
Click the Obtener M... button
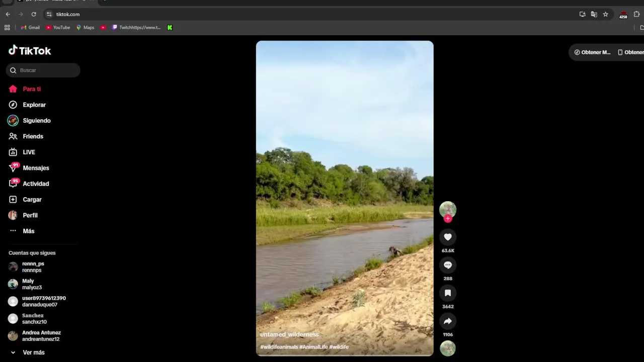point(592,52)
